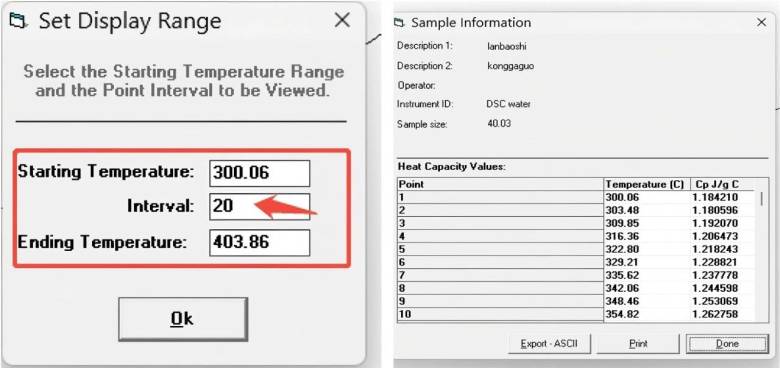Click Done in Sample Information
This screenshot has height=368, width=780.
[x=727, y=344]
